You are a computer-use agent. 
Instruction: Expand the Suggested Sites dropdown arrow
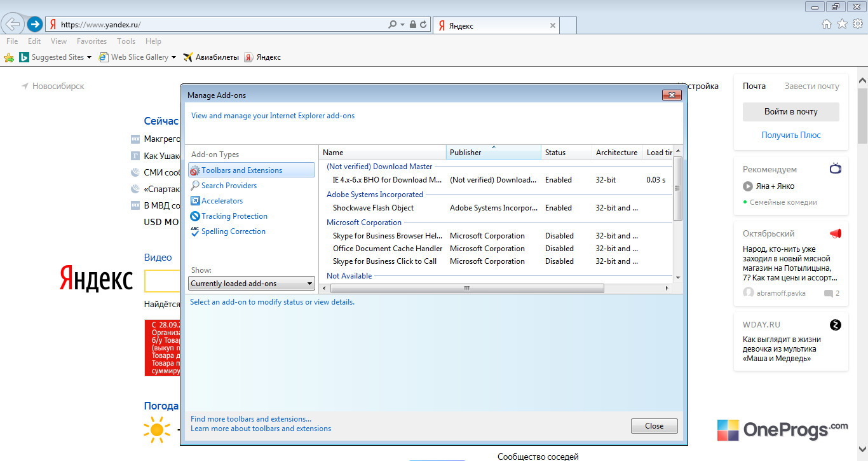(x=89, y=57)
